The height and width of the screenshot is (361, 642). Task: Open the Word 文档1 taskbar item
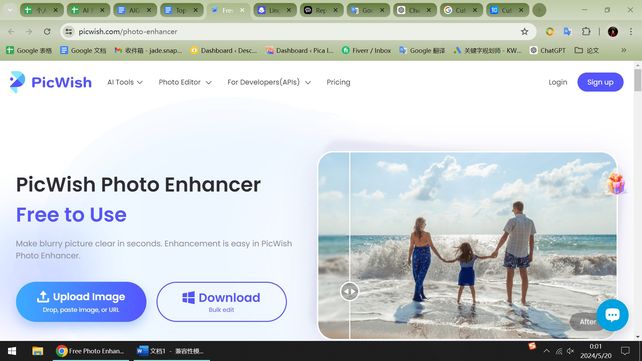(x=171, y=351)
